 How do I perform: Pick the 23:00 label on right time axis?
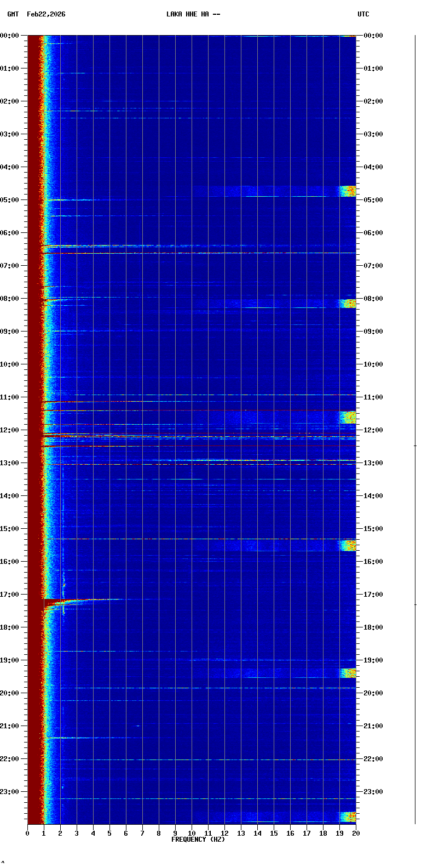373,792
